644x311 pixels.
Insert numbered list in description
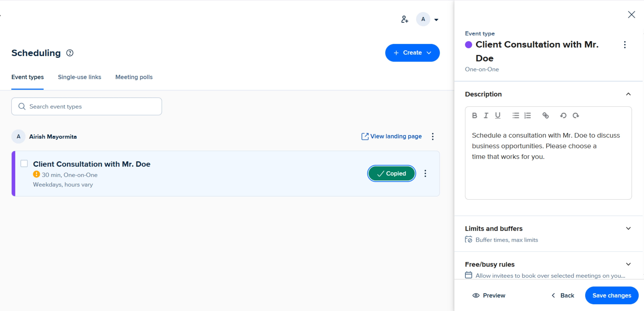point(527,115)
